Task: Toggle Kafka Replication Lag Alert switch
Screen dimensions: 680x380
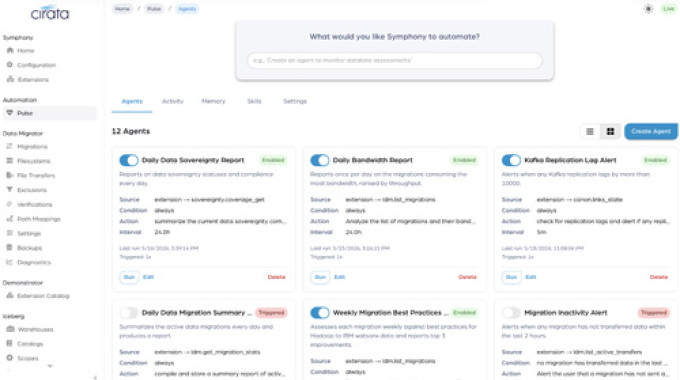Action: (x=511, y=160)
